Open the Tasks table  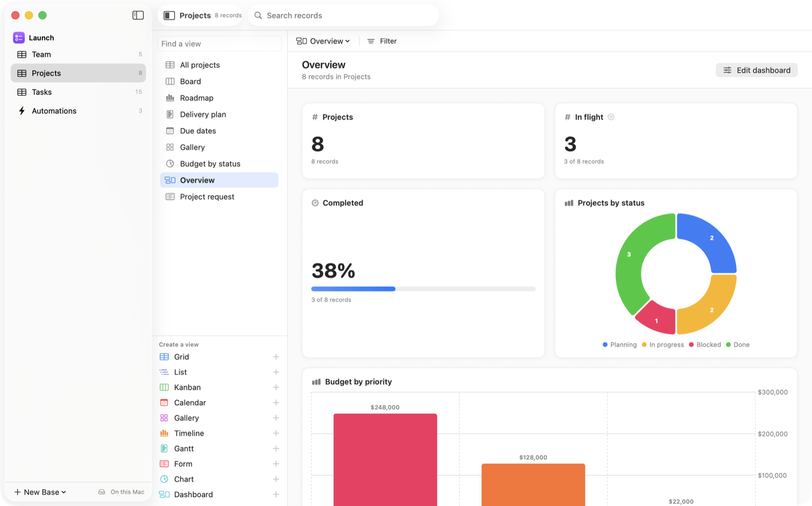pos(78,92)
